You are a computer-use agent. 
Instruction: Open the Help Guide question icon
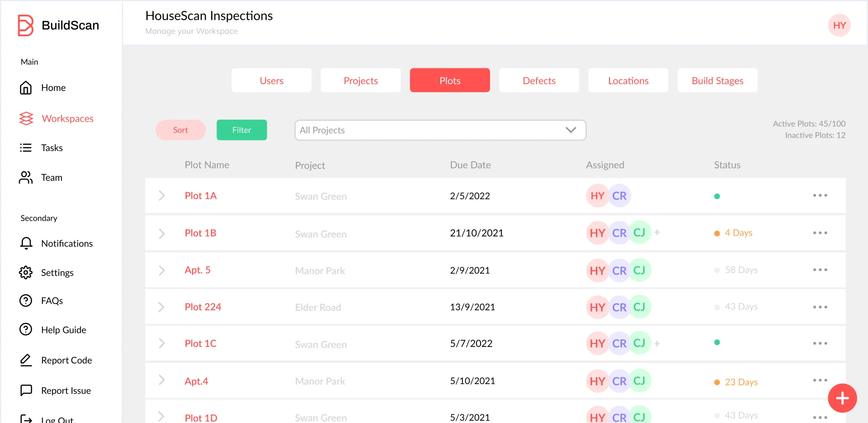[26, 330]
